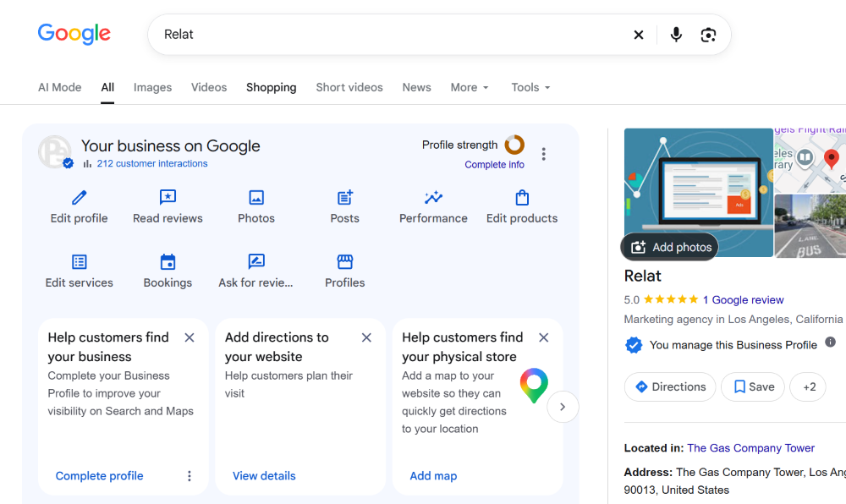Dismiss the 'Help customers find your physical store' card
Image resolution: width=846 pixels, height=504 pixels.
543,337
